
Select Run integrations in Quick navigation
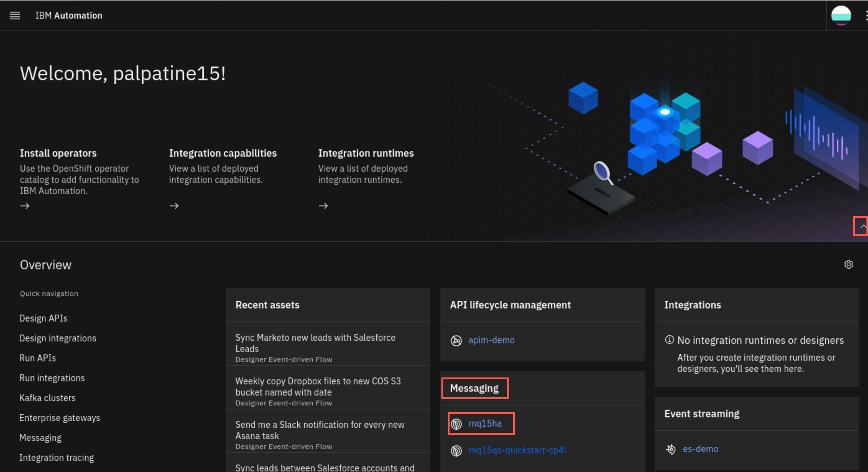click(52, 378)
